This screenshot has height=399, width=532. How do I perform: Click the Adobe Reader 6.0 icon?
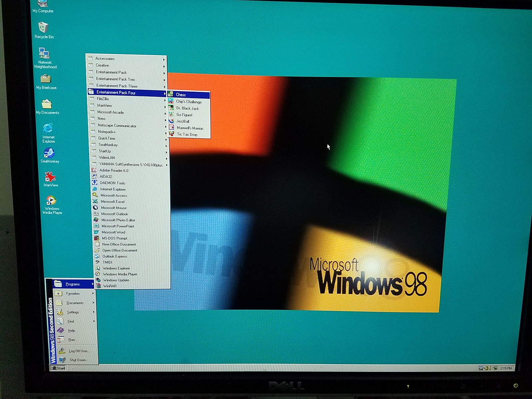(x=94, y=170)
